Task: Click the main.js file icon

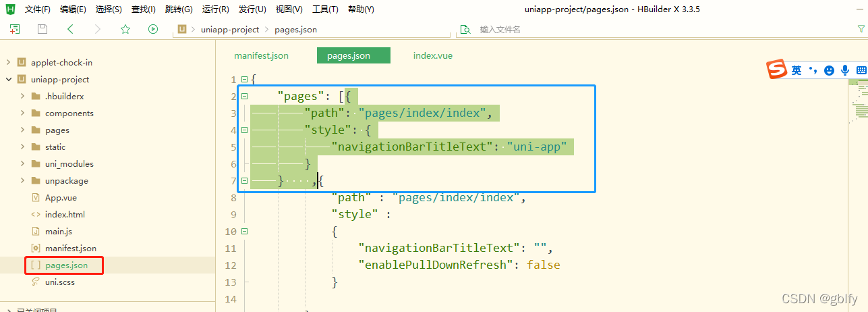Action: point(36,232)
